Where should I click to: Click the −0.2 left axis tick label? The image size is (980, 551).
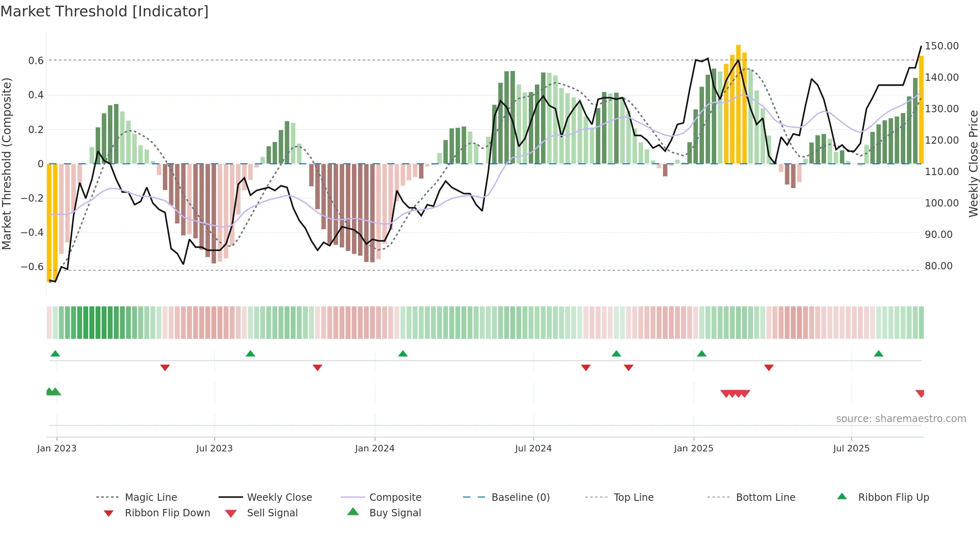tap(32, 198)
